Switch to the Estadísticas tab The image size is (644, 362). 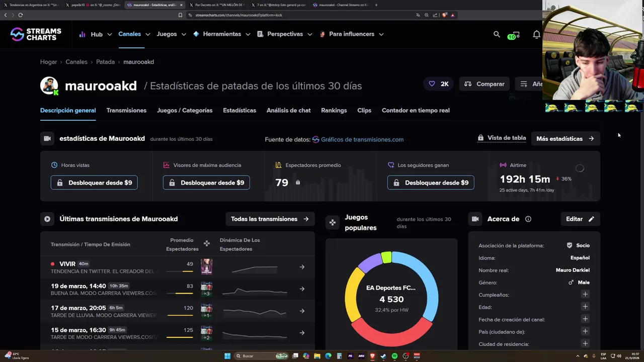point(239,111)
